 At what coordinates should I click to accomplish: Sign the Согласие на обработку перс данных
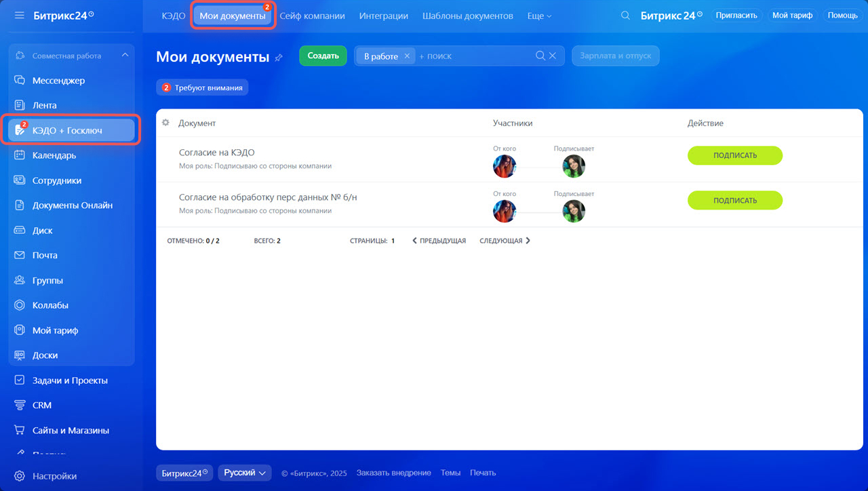coord(735,200)
